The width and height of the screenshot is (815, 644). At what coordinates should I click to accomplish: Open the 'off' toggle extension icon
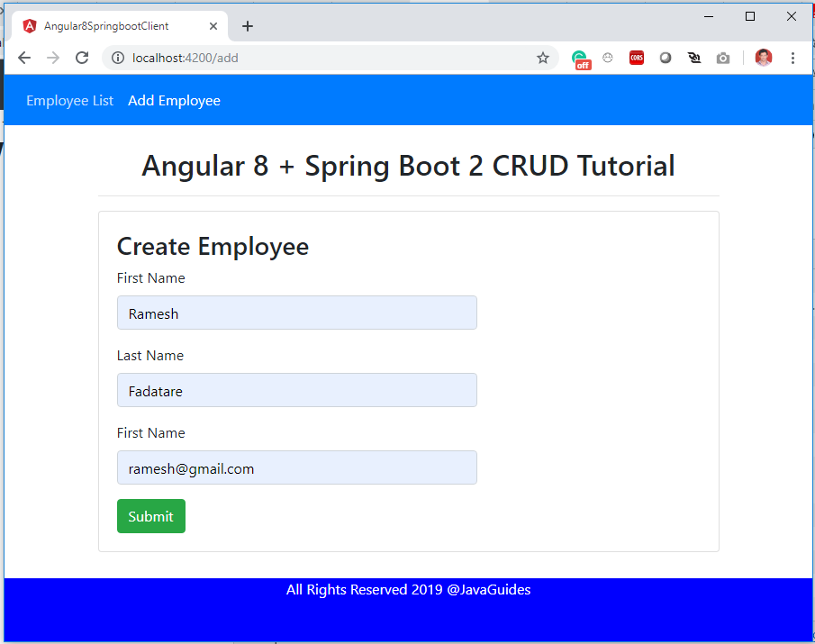coord(581,58)
